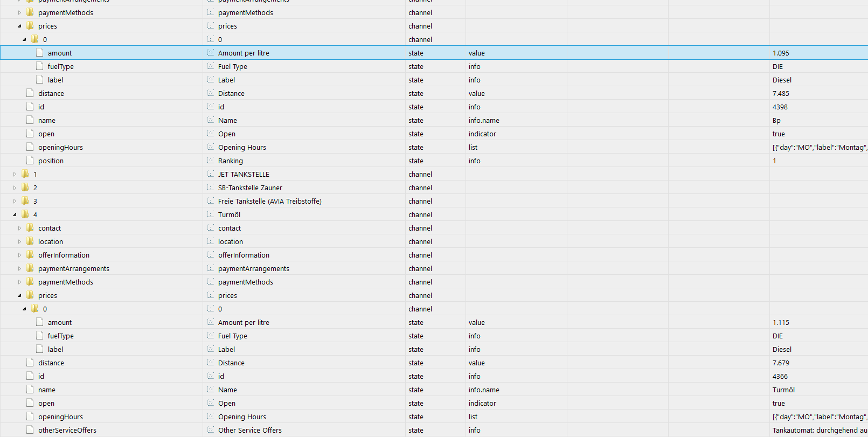Image resolution: width=868 pixels, height=437 pixels.
Task: Click role 'info.name' in Bp row
Action: tap(484, 120)
